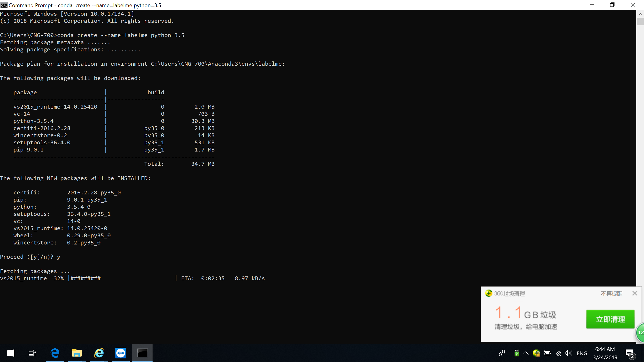
Task: Open the battery power status icon
Action: [x=547, y=353]
